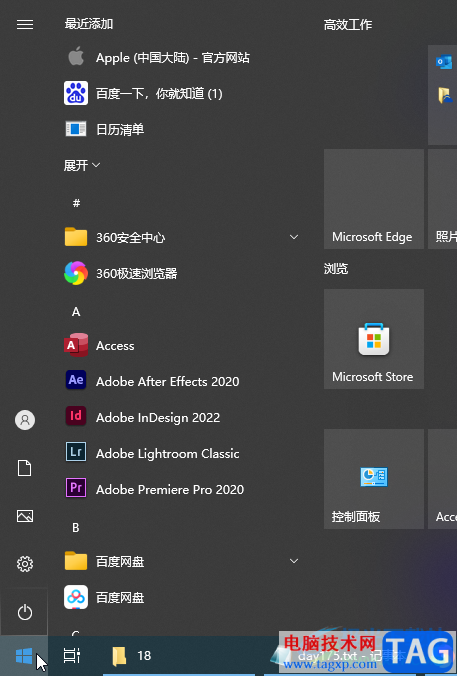Screen dimensions: 457x676
Task: Expand the 展开 recently added list
Action: [82, 165]
